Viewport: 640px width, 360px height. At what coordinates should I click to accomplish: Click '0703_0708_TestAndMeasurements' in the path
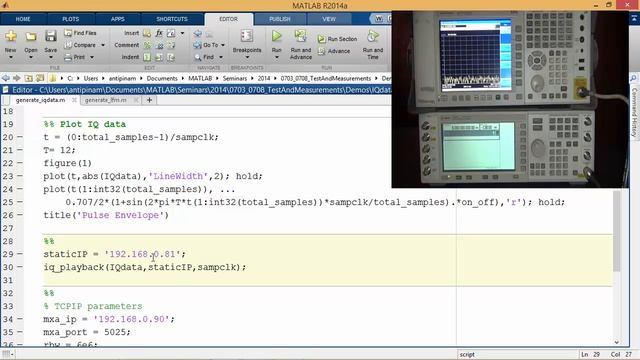click(x=326, y=78)
